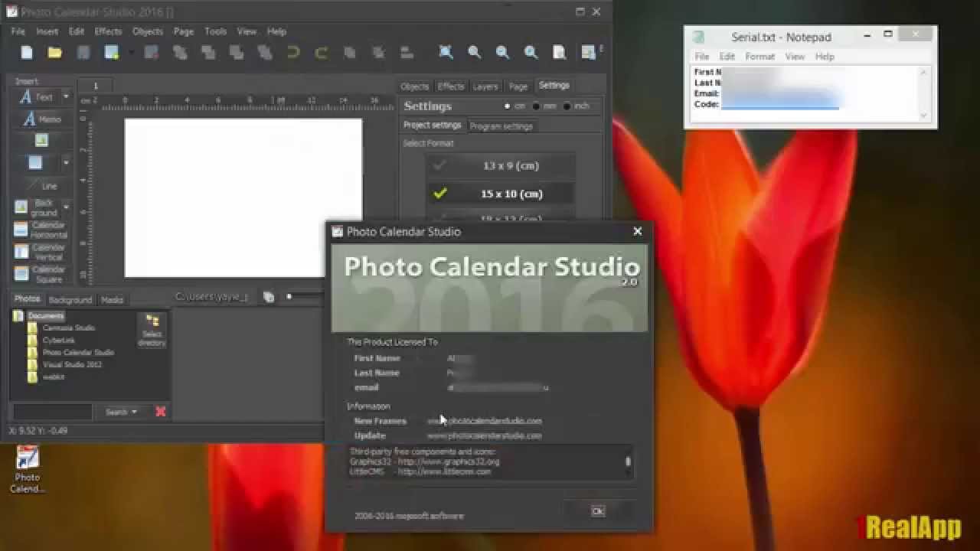The height and width of the screenshot is (551, 980).
Task: Click the page preview icon right of the magnifiers
Action: click(560, 52)
